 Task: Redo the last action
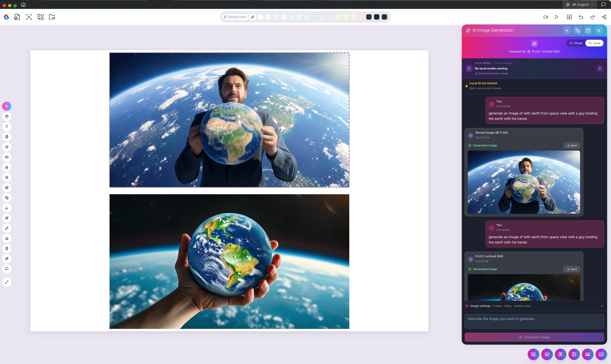[x=593, y=17]
